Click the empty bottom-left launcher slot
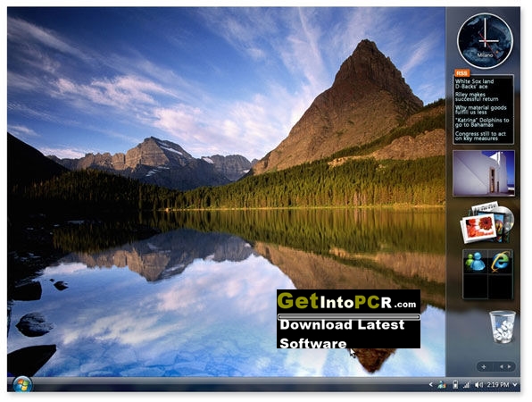This screenshot has width=532, height=402. [475, 287]
